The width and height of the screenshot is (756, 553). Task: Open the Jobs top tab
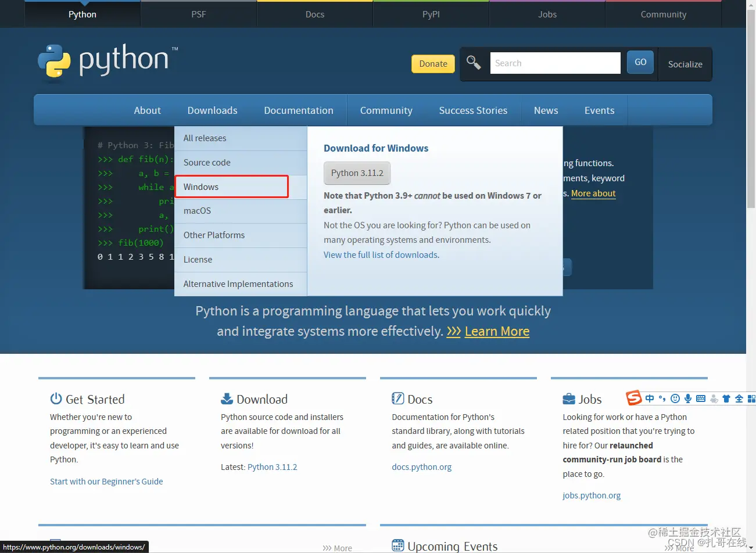click(547, 14)
